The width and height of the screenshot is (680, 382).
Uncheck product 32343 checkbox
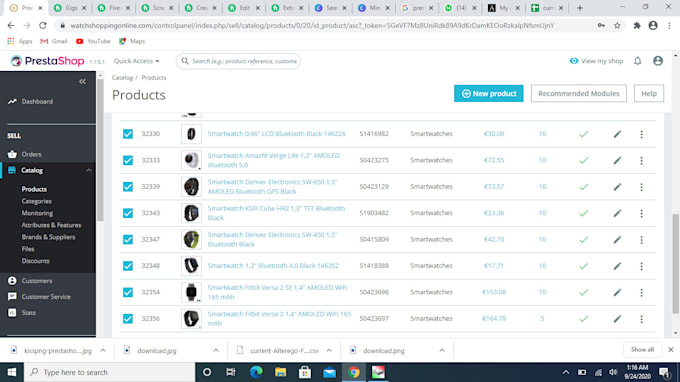pos(128,213)
